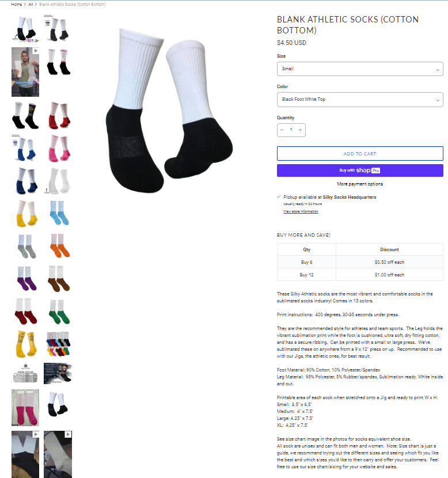Play the video thumbnail of black and white fabric
The height and width of the screenshot is (478, 448).
[x=25, y=454]
